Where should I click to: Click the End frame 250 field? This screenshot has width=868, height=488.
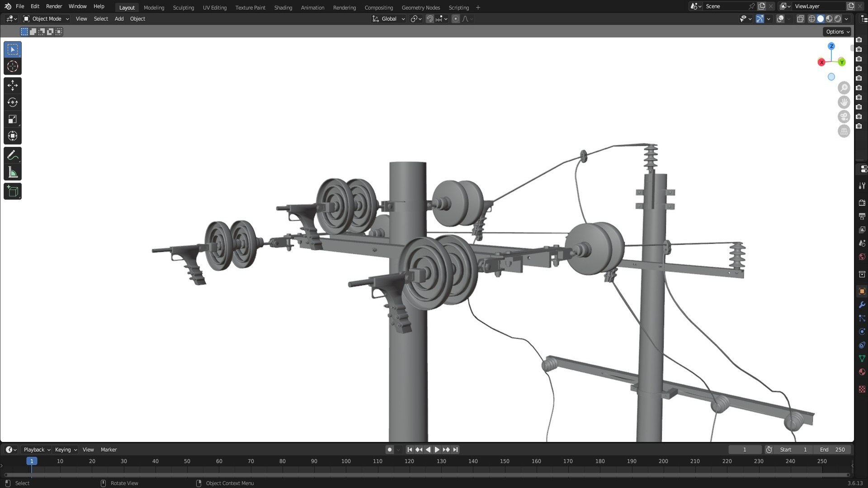(833, 450)
